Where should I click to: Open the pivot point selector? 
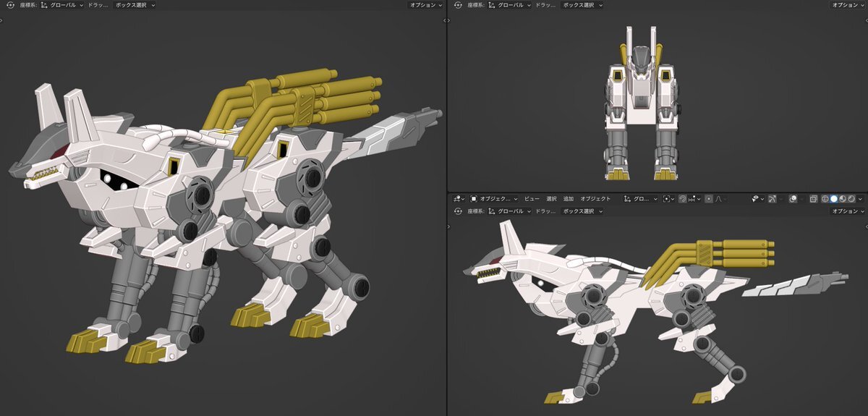669,198
